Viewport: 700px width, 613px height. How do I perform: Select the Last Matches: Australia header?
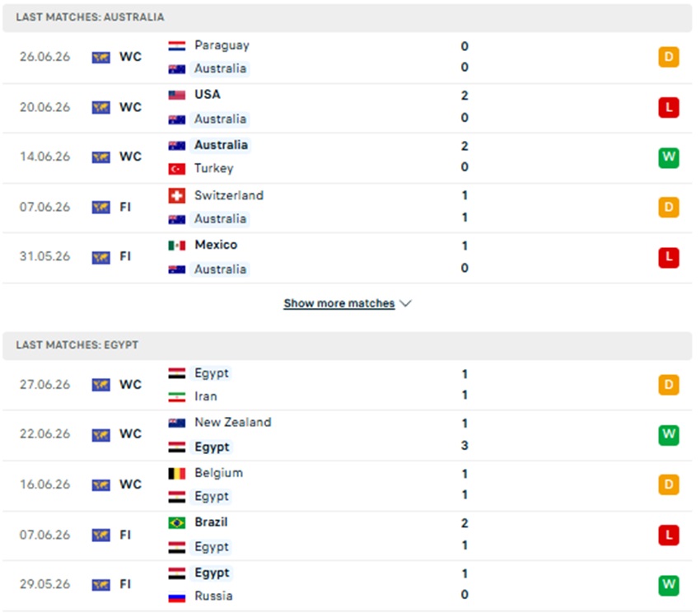348,17
